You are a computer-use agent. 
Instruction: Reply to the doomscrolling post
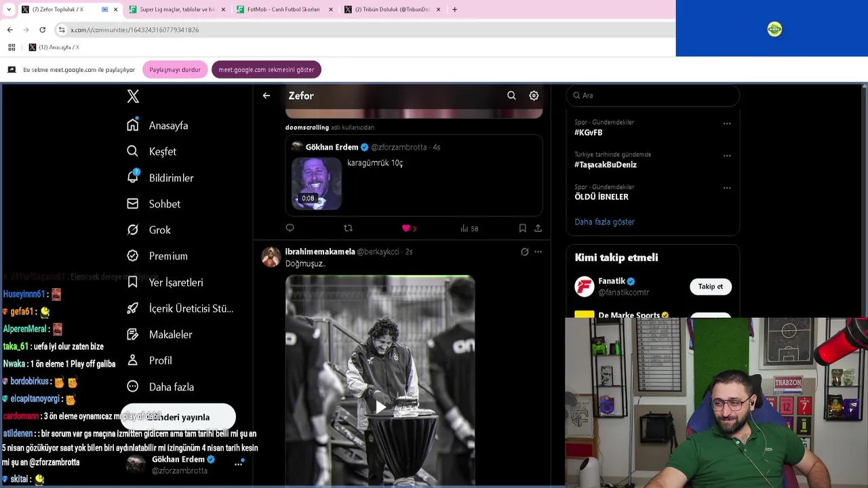click(290, 228)
